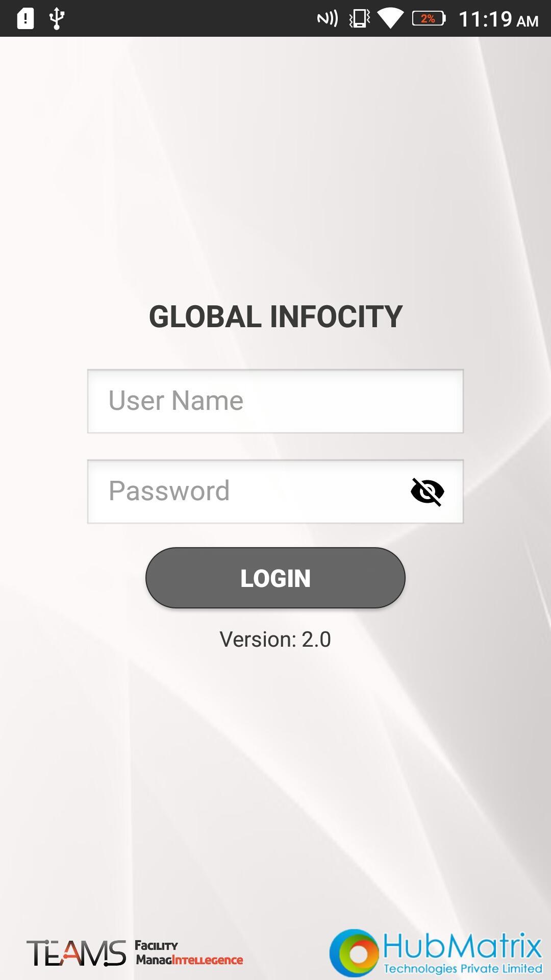Tap the SD card alert icon

point(25,18)
